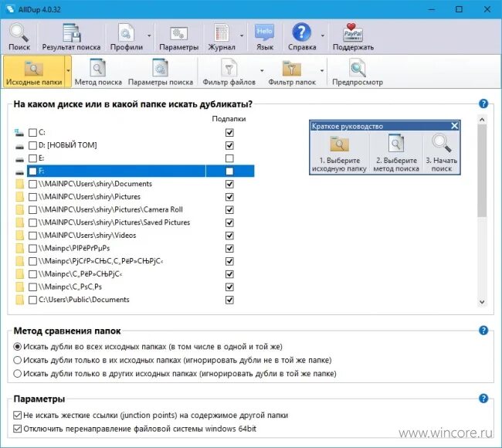Click the D: drive icon
The width and height of the screenshot is (502, 448).
click(19, 146)
